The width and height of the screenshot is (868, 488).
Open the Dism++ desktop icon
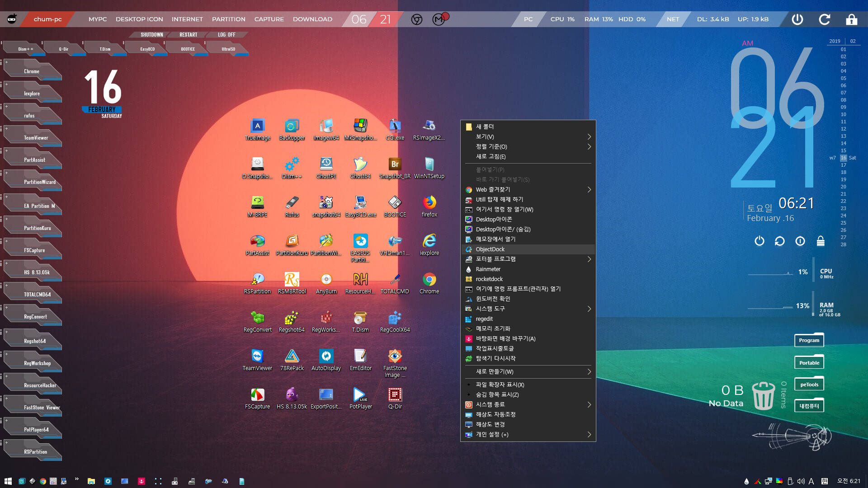(x=292, y=168)
